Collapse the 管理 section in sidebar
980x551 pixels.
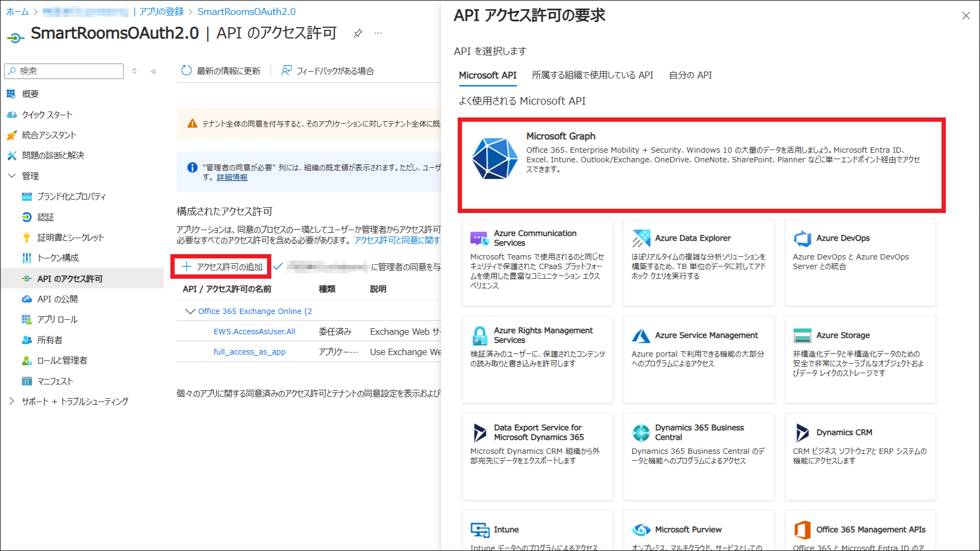(12, 176)
